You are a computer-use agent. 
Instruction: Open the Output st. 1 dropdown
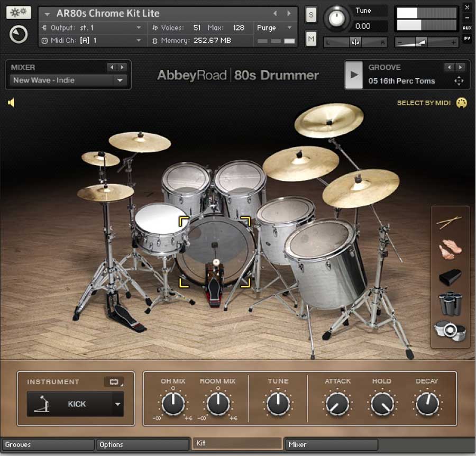(139, 28)
